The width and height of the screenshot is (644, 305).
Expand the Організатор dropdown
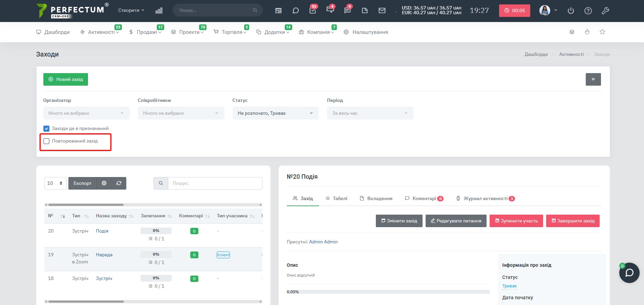coord(86,113)
